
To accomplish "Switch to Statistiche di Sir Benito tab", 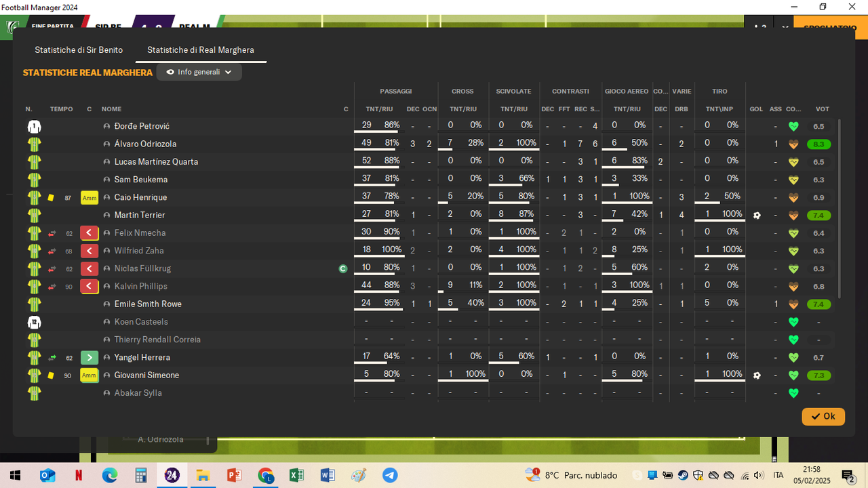I will 79,50.
